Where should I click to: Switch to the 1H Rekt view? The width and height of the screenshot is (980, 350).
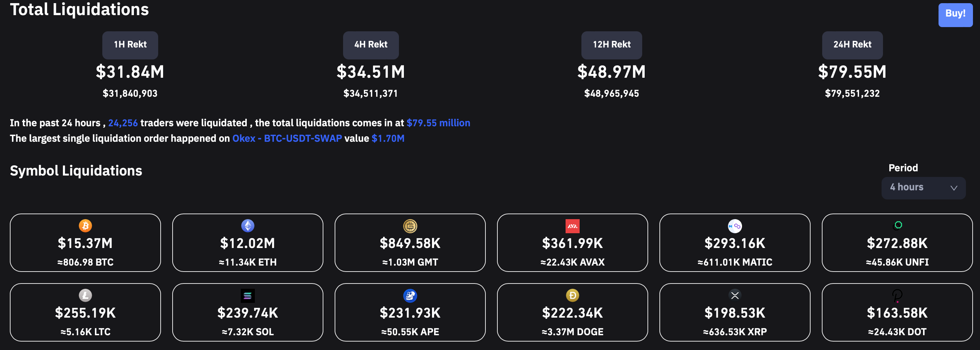[130, 45]
